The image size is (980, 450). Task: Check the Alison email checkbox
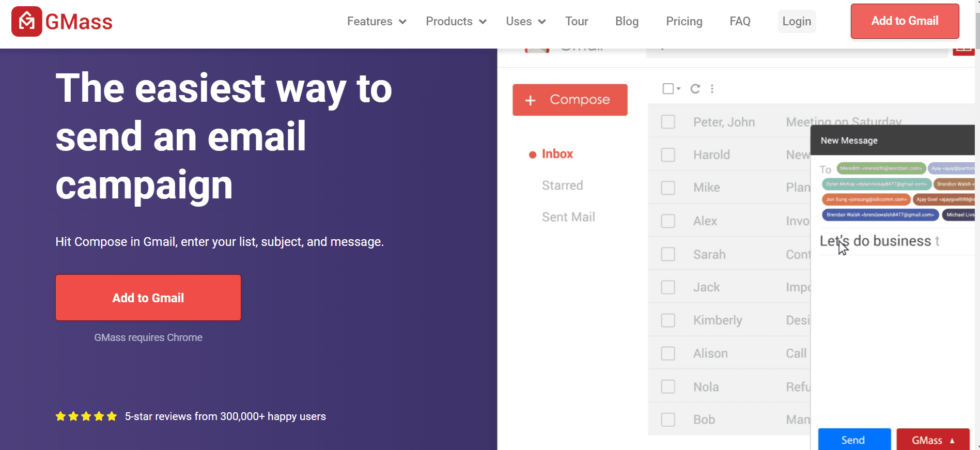668,353
